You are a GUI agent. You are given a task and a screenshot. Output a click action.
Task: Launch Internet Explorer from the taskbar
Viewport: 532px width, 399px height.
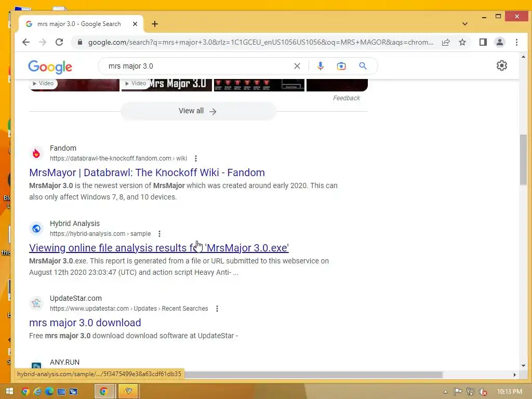(37, 392)
